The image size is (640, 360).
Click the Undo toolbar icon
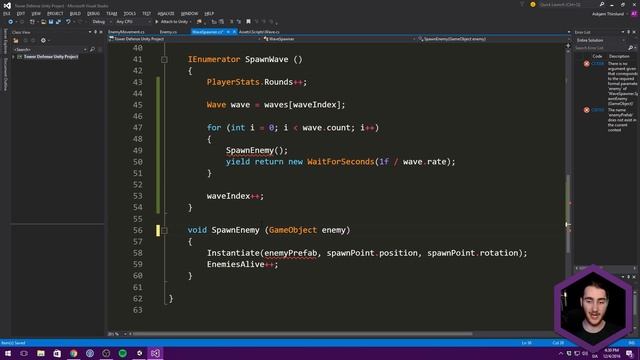[x=68, y=22]
